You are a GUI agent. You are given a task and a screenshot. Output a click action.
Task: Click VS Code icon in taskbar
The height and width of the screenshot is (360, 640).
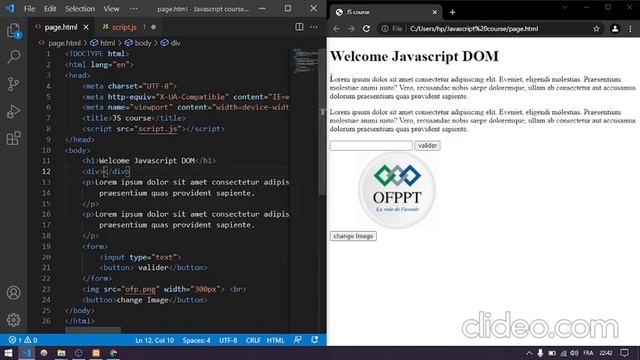tap(27, 353)
